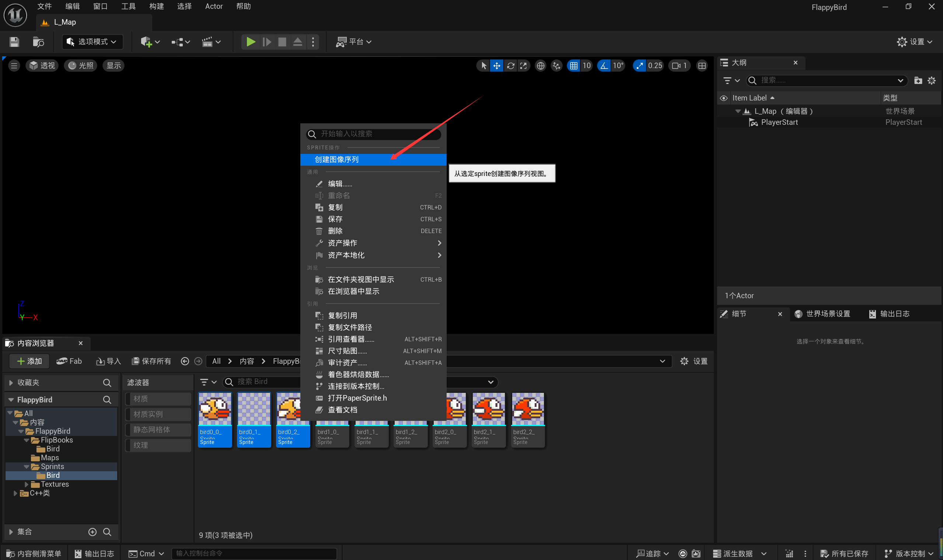Open outliner settings gear icon
The width and height of the screenshot is (943, 560).
(931, 80)
